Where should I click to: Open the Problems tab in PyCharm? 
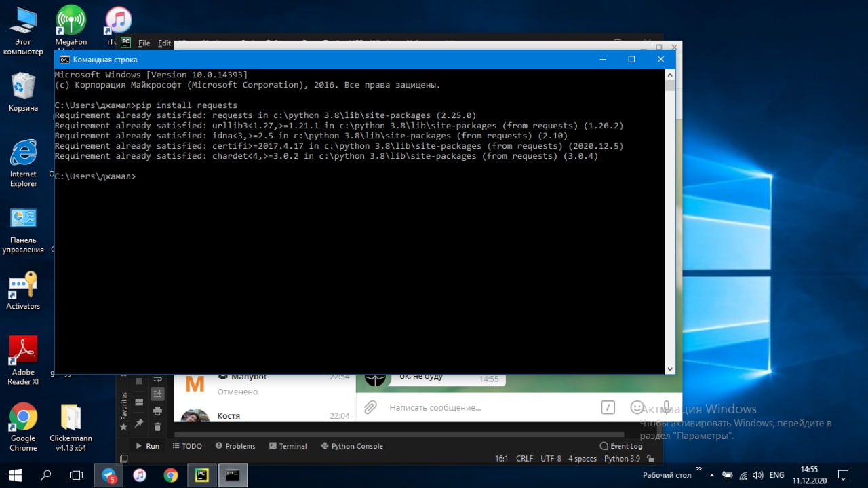coord(235,446)
